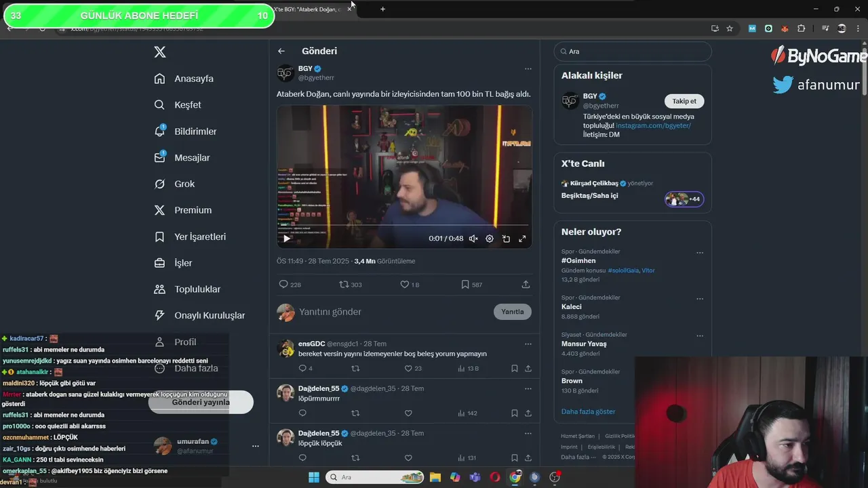Open ensGDC reply's more options

(x=528, y=344)
